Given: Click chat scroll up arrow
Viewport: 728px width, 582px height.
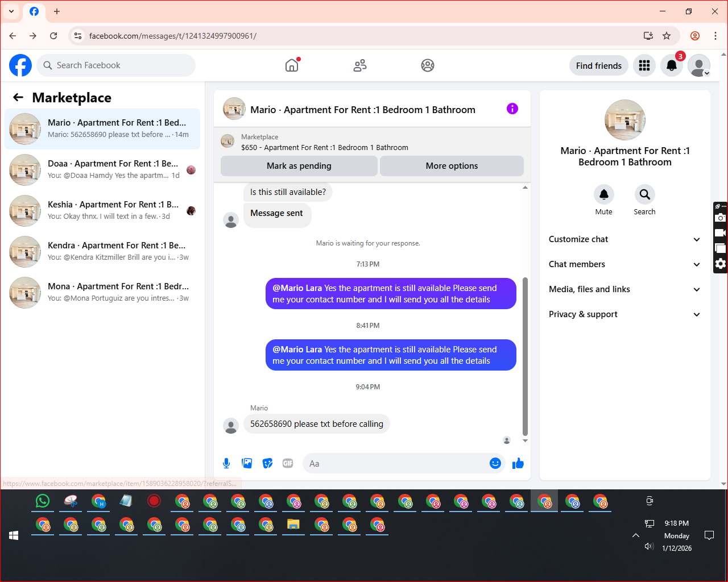Looking at the screenshot, I should click(x=525, y=187).
